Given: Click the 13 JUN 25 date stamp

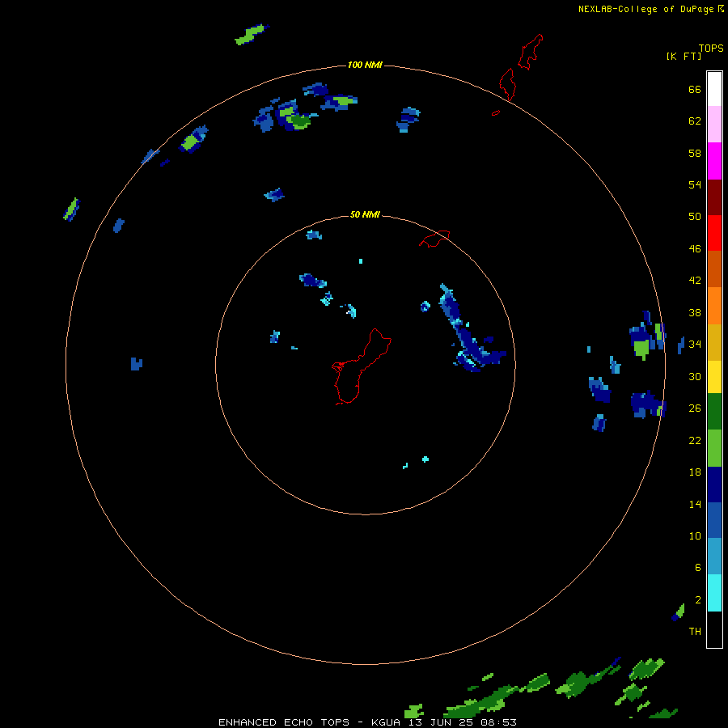Looking at the screenshot, I should 442,722.
